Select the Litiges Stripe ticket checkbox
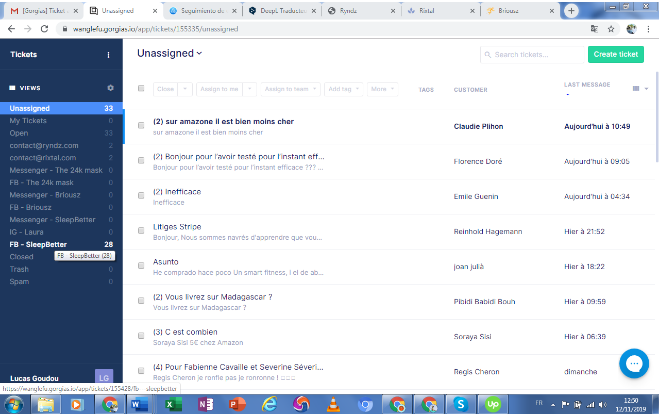The height and width of the screenshot is (416, 661). coord(141,231)
